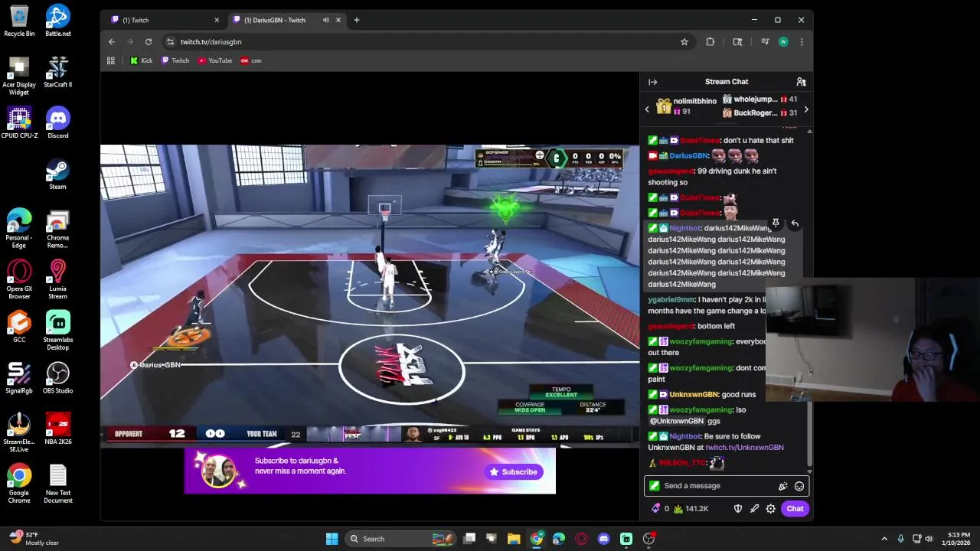Viewport: 980px width, 551px height.
Task: Go back to previous page
Action: 112,42
